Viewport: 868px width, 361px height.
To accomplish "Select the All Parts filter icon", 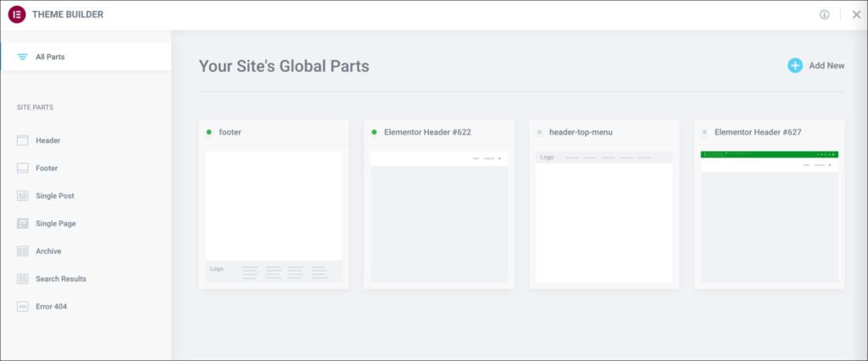I will [x=23, y=57].
